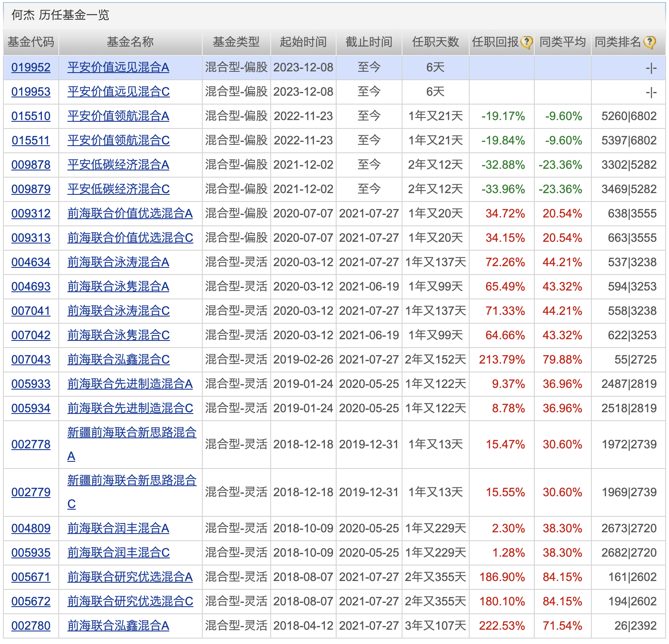The image size is (669, 644).
Task: Click the 何杰 历任基金一览 title
Action: 60,15
